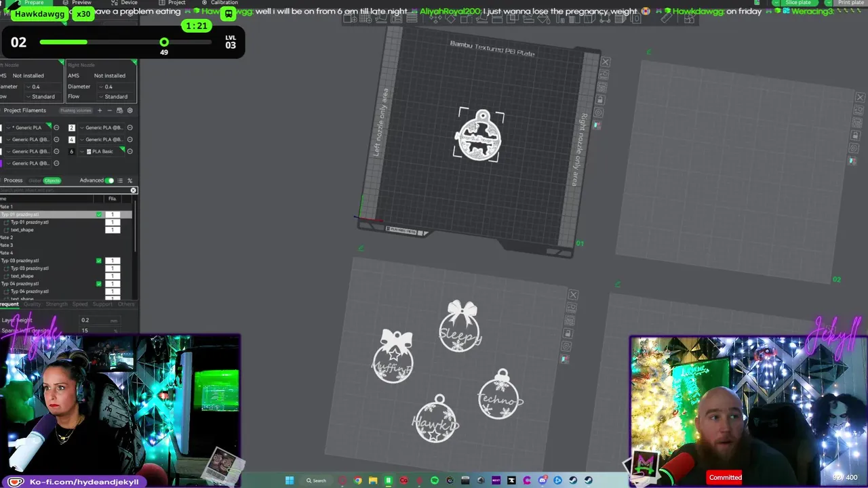Clear the object search box

(x=133, y=190)
